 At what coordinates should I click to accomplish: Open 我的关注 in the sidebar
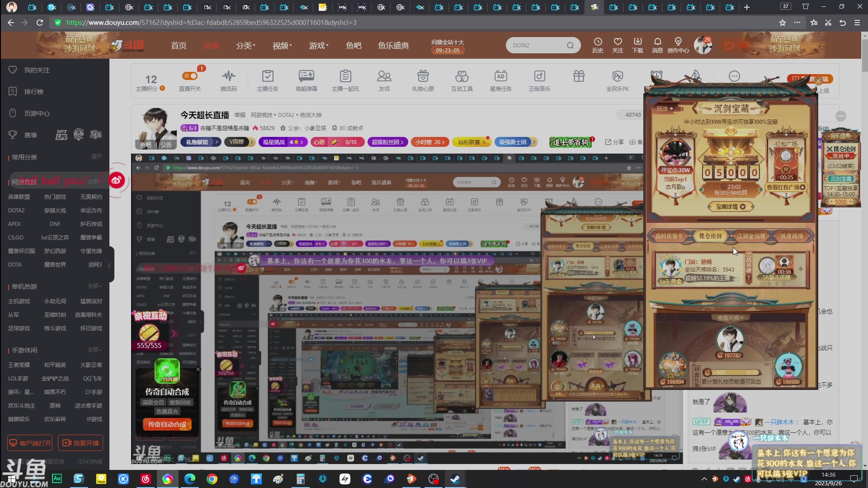37,70
